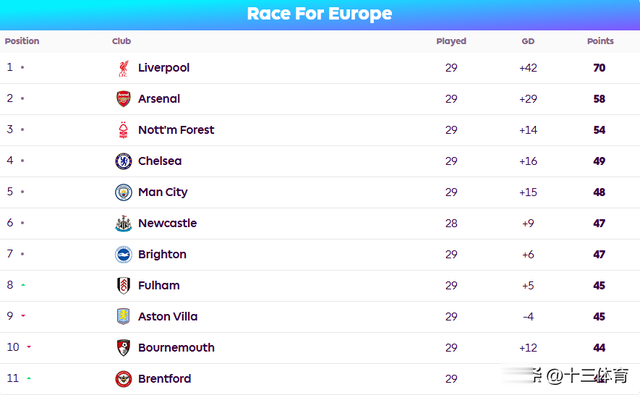Click the Aston Villa club crest
The width and height of the screenshot is (640, 395).
123,317
